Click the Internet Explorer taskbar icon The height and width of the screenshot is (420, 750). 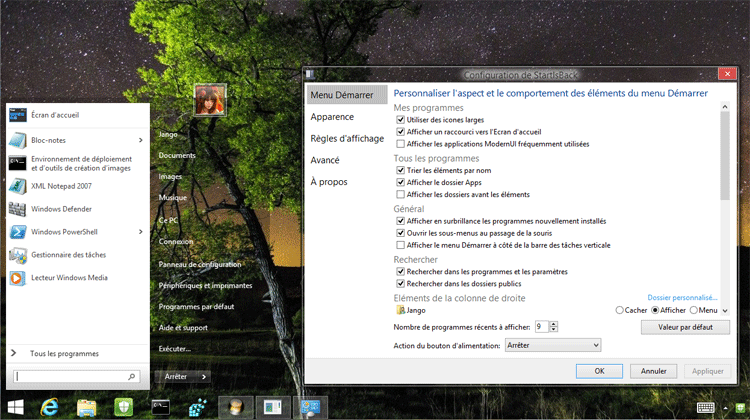[50, 408]
